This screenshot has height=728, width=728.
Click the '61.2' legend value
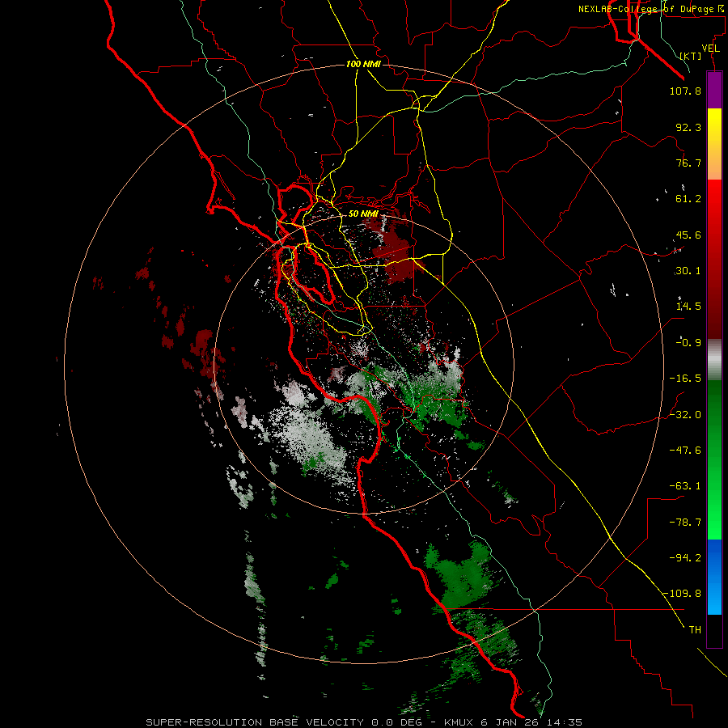coord(688,199)
